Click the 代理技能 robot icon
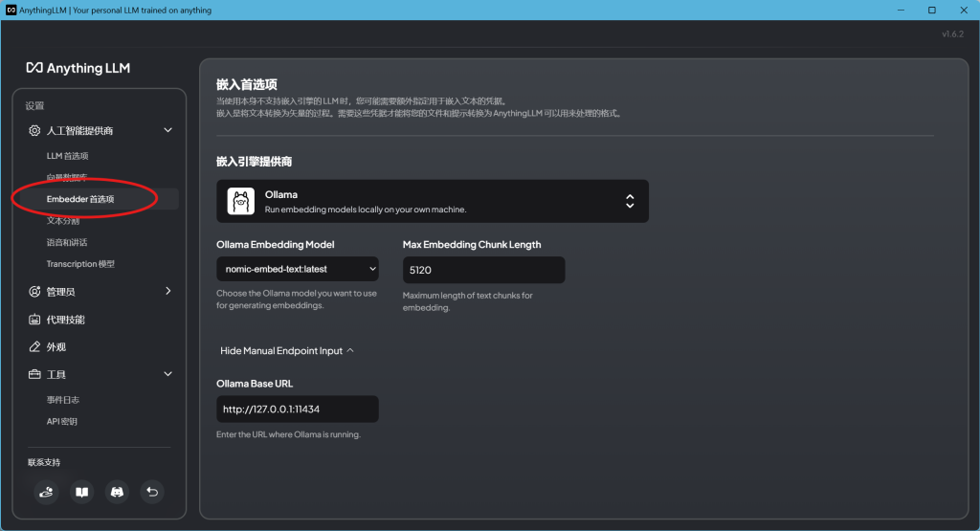Image resolution: width=980 pixels, height=531 pixels. click(34, 320)
